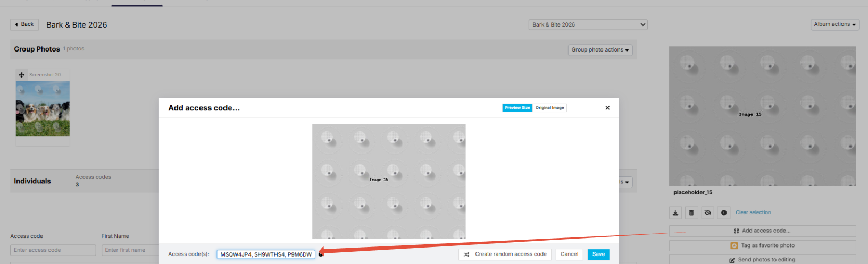868x264 pixels.
Task: Click the Add access code... sidebar button
Action: click(762, 231)
